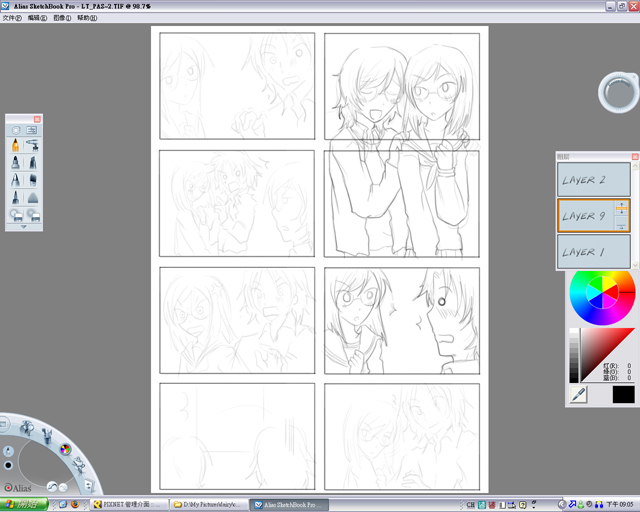Expand hidden tray icons arrow
Viewport: 640px width, 512px height.
pyautogui.click(x=562, y=505)
